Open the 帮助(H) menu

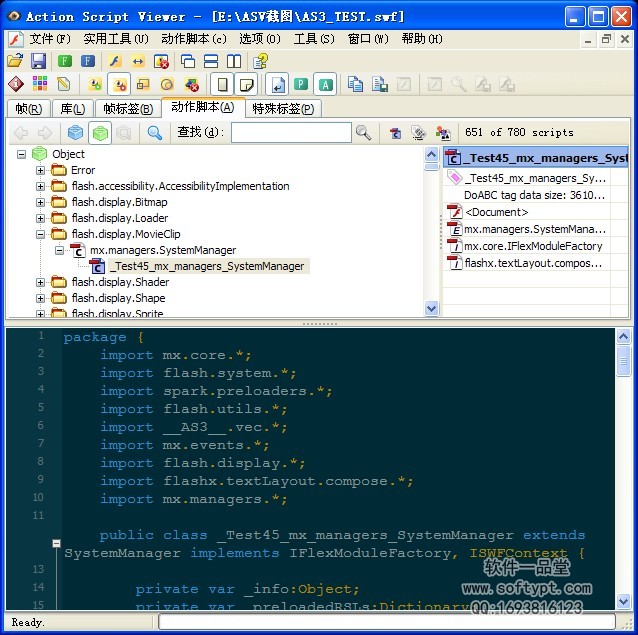point(422,39)
